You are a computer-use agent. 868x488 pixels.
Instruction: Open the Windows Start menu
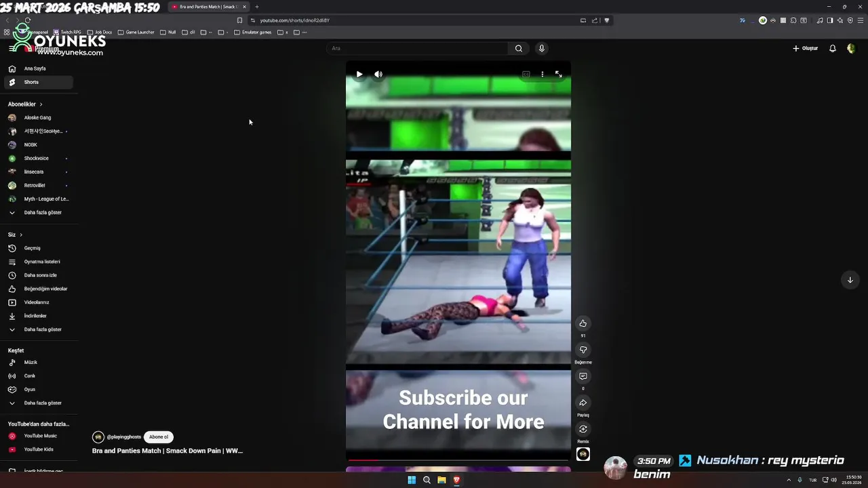click(412, 480)
